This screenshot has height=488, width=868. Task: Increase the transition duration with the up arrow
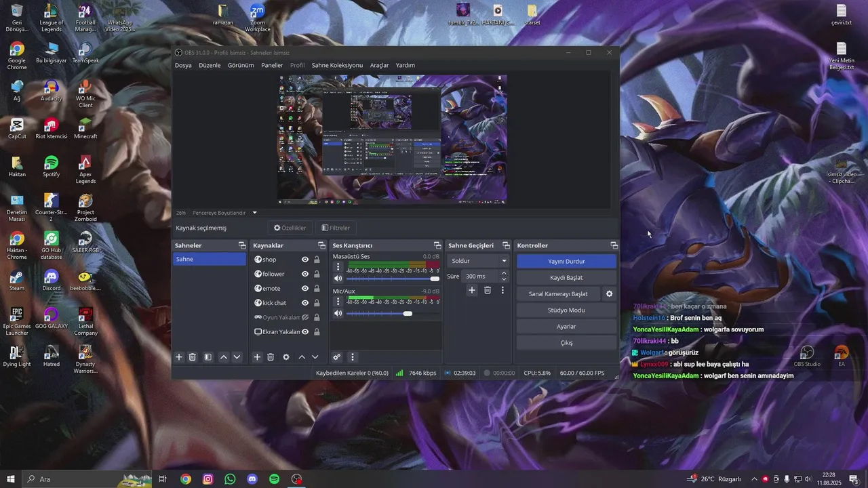tap(504, 273)
